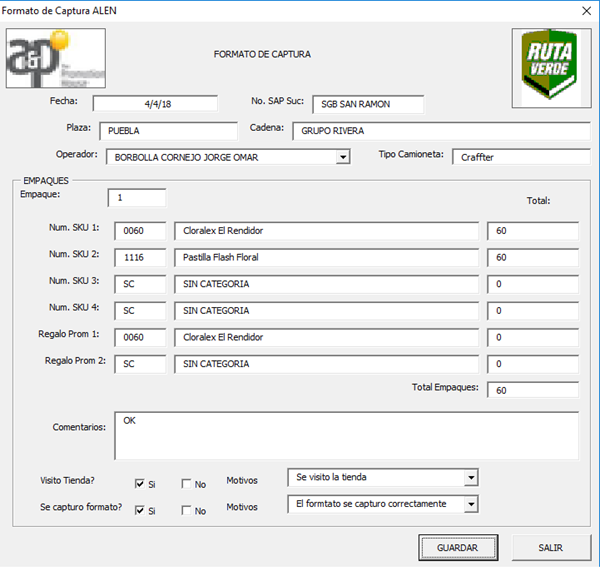Click the Fecha date field
The image size is (600, 571).
(155, 104)
